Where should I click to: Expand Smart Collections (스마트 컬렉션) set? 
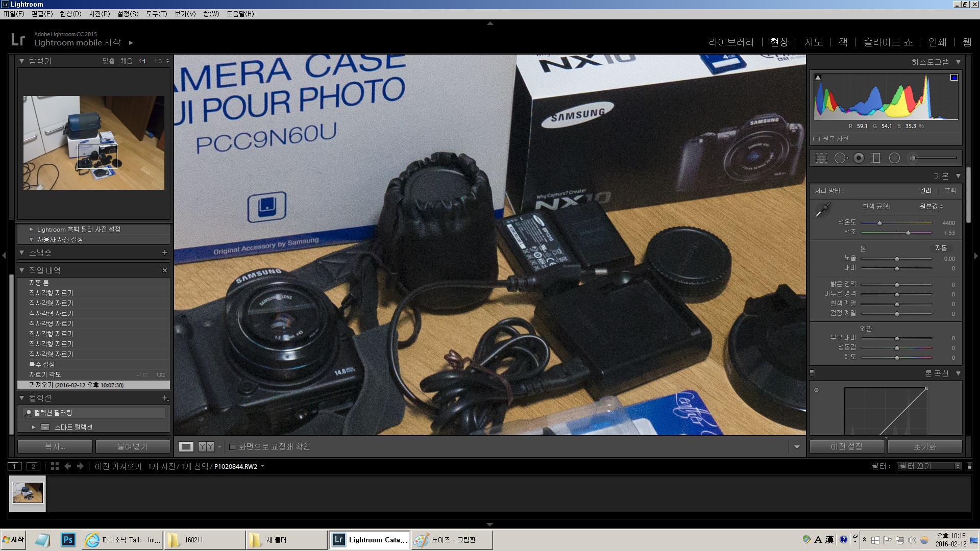34,427
